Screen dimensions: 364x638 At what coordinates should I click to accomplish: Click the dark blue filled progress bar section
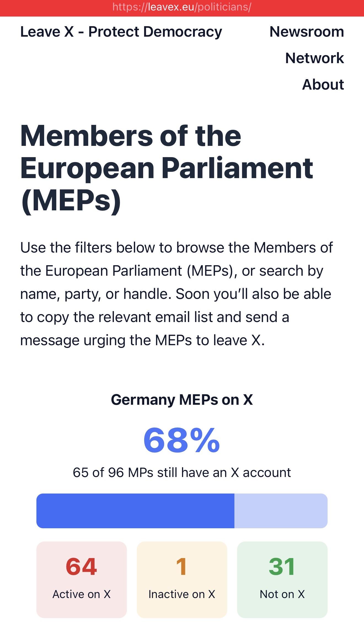pos(135,511)
